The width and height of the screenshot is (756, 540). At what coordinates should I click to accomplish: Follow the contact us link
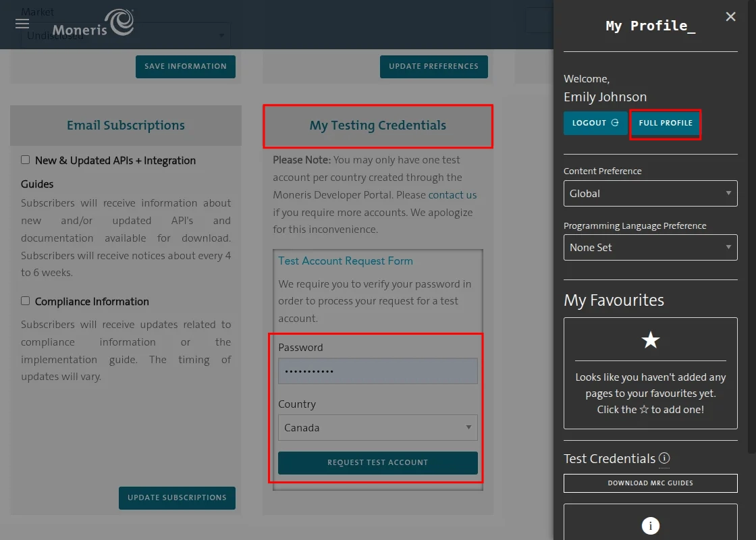[452, 195]
